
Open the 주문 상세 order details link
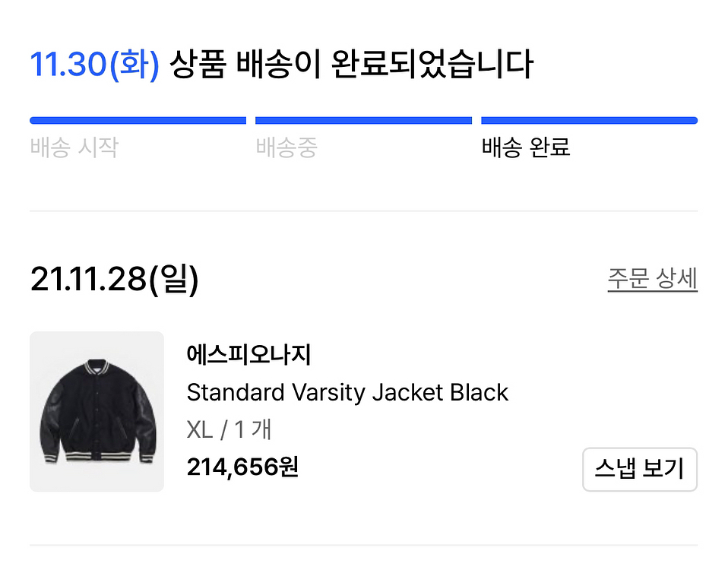[x=651, y=280]
